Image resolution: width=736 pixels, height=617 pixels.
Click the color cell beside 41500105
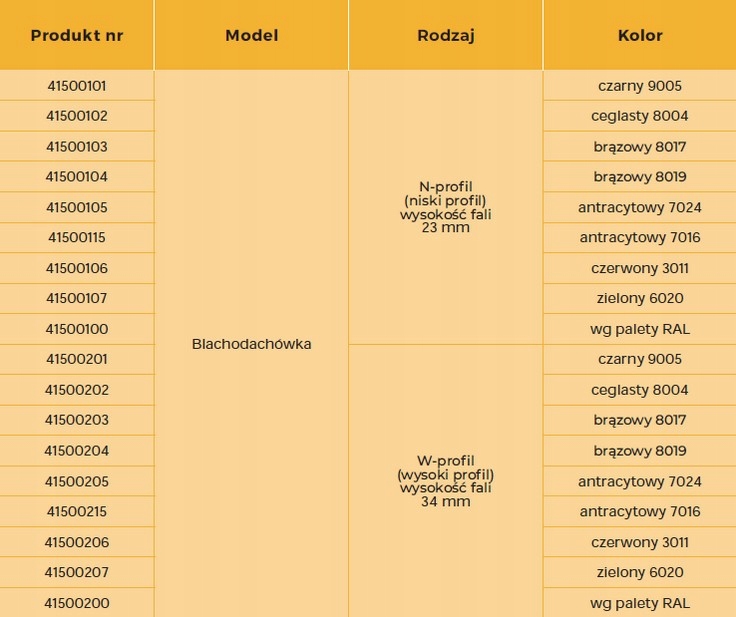pyautogui.click(x=640, y=208)
